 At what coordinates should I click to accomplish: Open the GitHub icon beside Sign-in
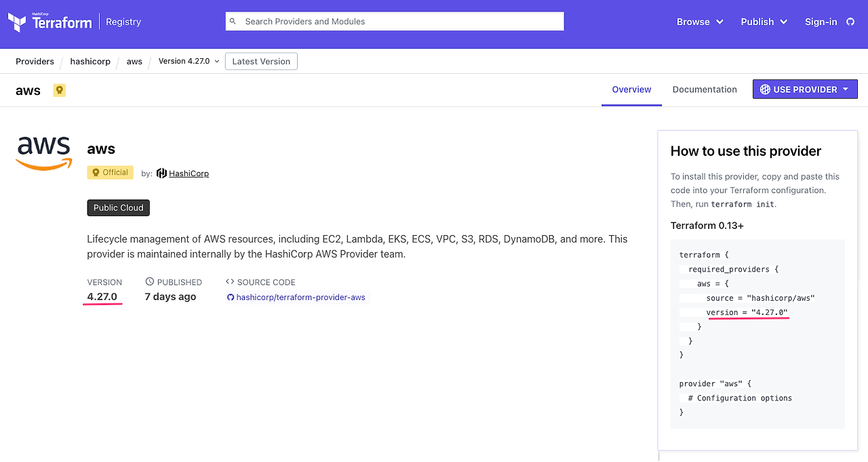pyautogui.click(x=850, y=22)
